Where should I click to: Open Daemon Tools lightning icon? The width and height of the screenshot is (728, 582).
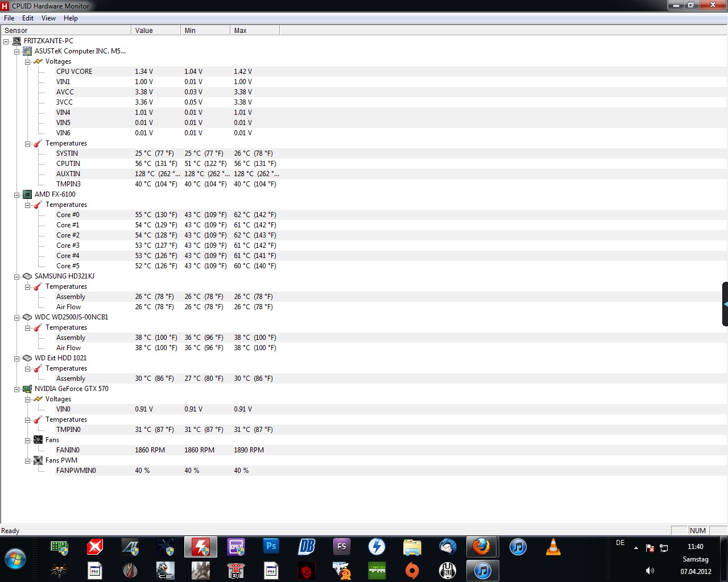tap(377, 547)
